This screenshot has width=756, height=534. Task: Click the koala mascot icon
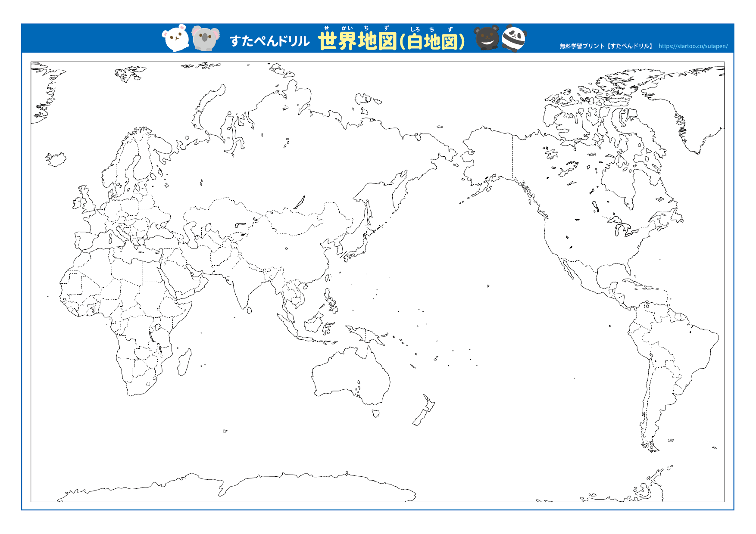[x=205, y=38]
